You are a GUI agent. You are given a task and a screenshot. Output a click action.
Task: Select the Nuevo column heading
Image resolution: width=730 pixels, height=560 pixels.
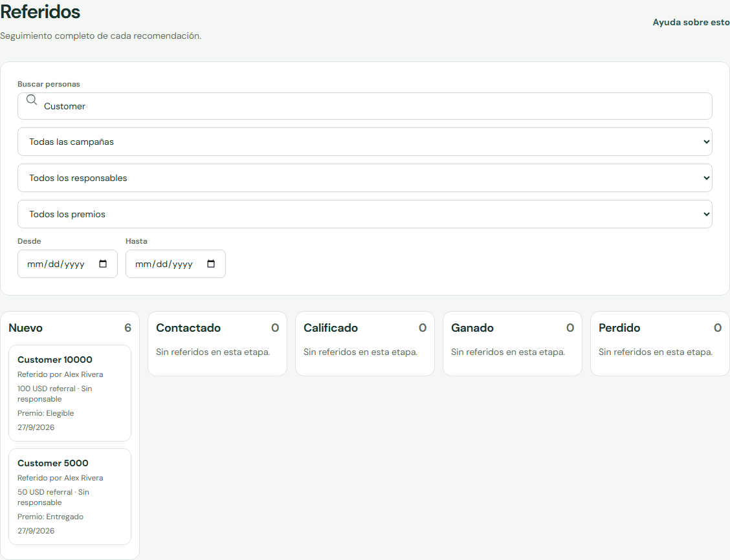(x=26, y=328)
